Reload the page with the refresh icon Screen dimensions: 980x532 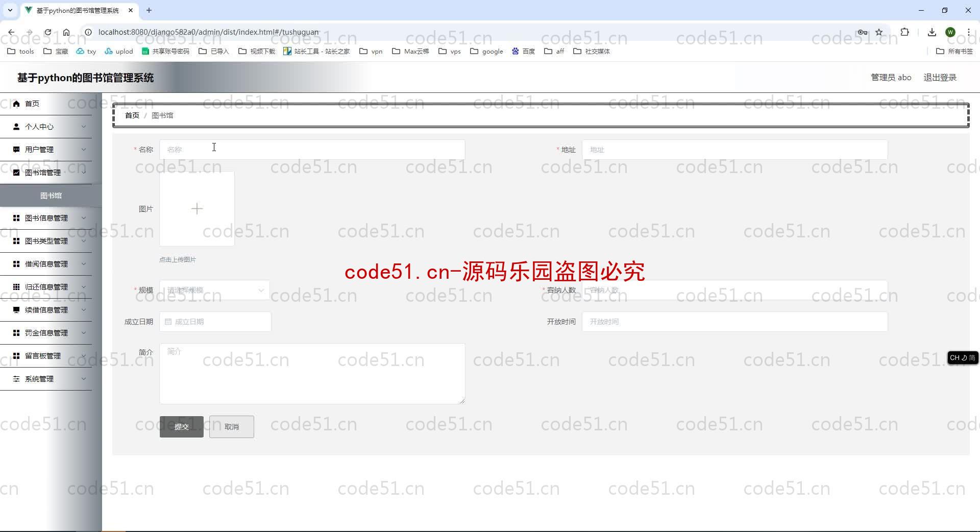[48, 32]
